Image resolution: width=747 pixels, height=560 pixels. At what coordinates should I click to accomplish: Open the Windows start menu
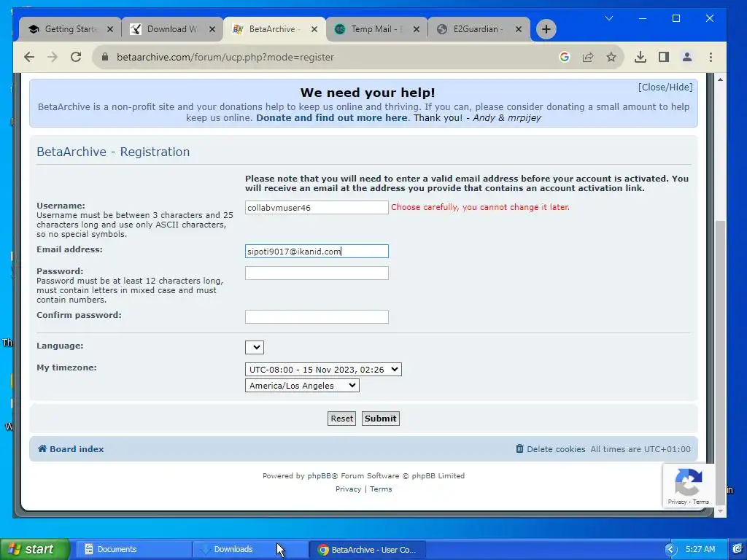tap(35, 549)
